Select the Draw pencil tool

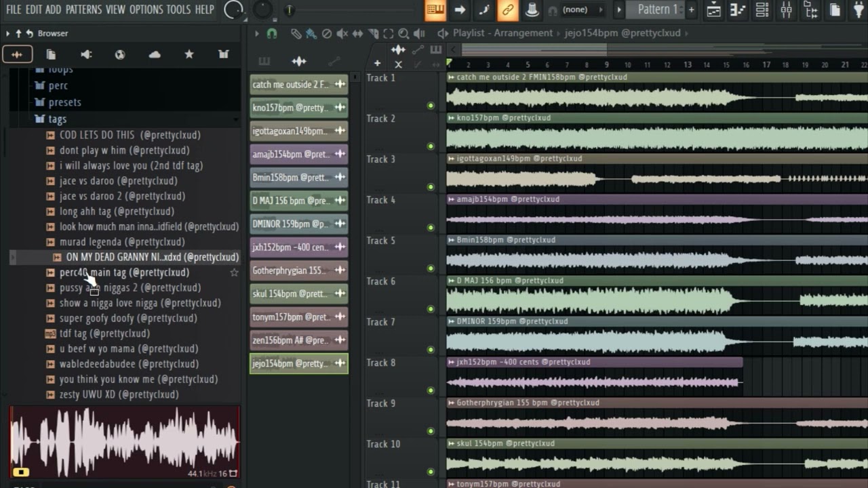tap(296, 33)
